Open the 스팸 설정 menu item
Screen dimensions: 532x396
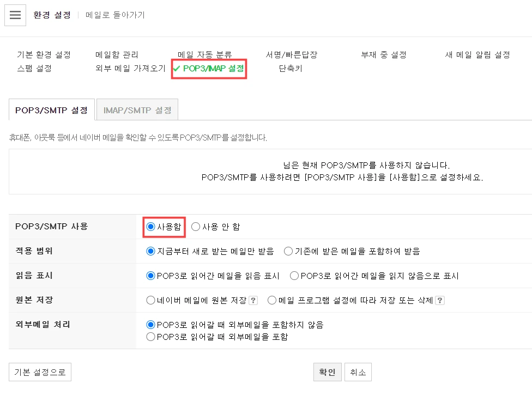pyautogui.click(x=30, y=69)
